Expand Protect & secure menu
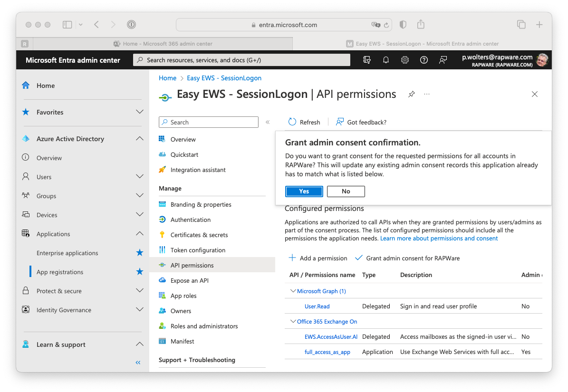The width and height of the screenshot is (568, 392). pos(139,291)
